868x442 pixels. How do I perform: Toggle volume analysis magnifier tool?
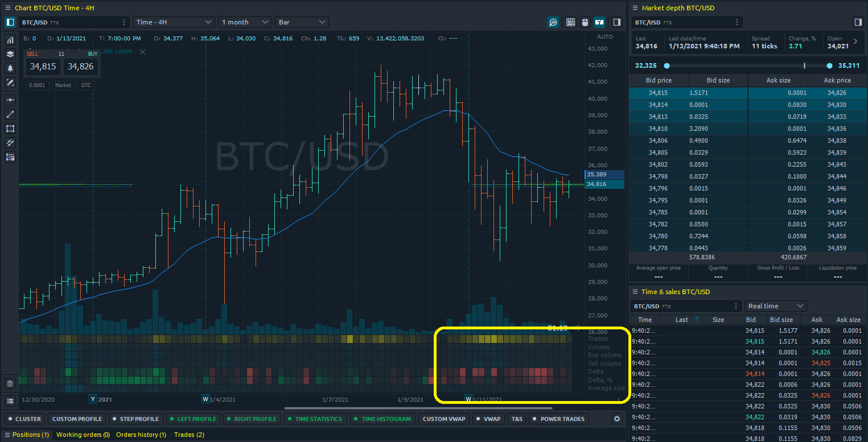coord(553,22)
